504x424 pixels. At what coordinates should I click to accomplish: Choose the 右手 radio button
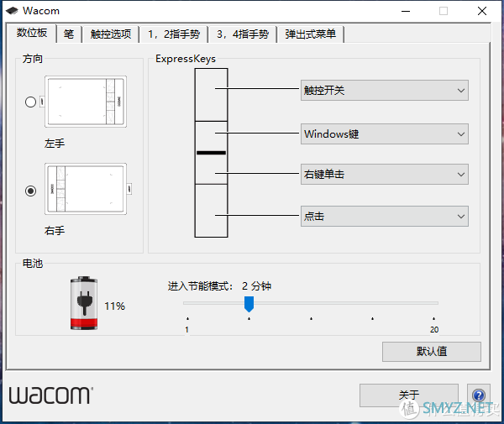[30, 191]
